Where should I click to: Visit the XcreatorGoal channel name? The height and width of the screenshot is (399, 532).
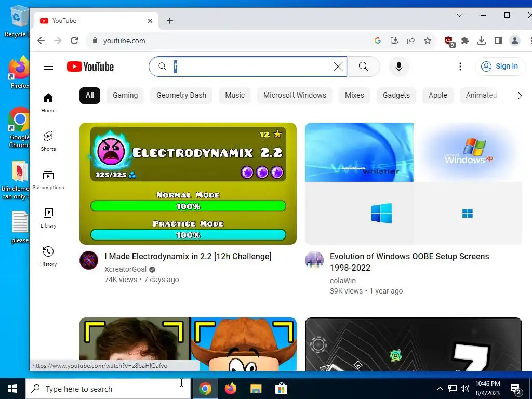pyautogui.click(x=126, y=269)
